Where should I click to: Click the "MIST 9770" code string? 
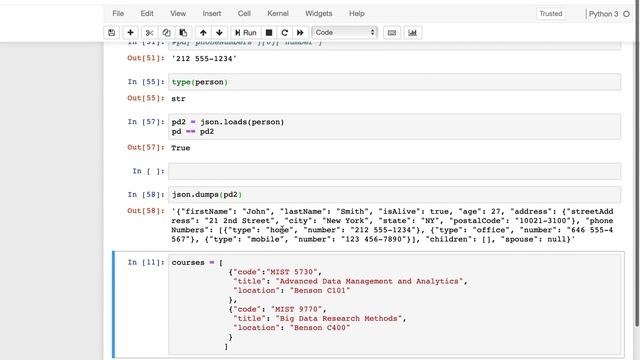tap(297, 309)
